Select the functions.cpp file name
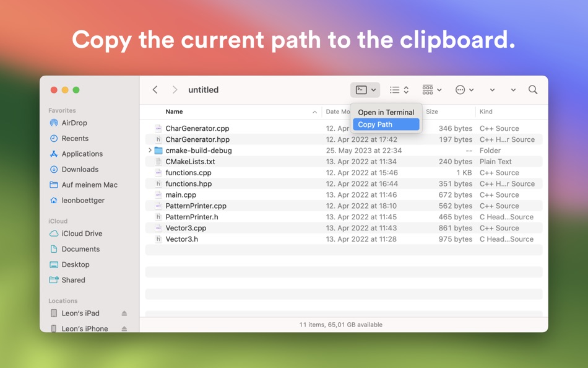Screen dimensions: 588x368 [x=189, y=173]
